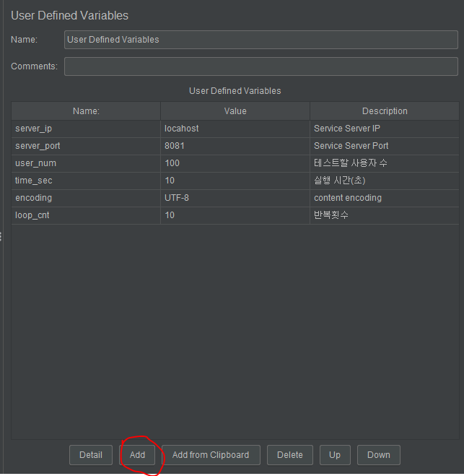Select the Value column header
Viewport: 464px width, 476px height.
point(235,111)
